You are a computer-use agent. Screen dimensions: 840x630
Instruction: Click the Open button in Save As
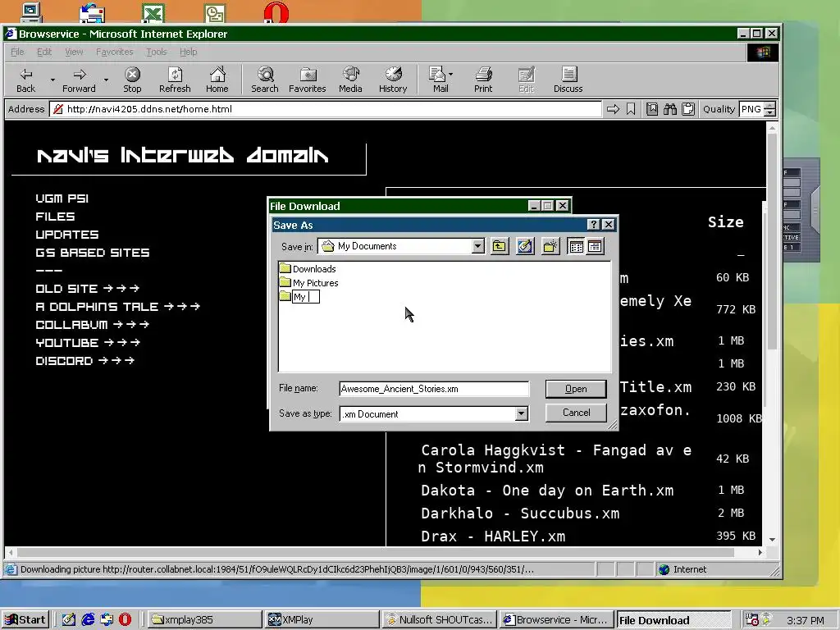(576, 389)
